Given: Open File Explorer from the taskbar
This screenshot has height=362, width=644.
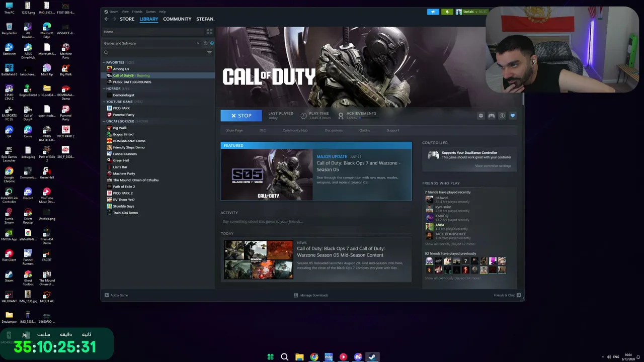Looking at the screenshot, I should tap(299, 357).
